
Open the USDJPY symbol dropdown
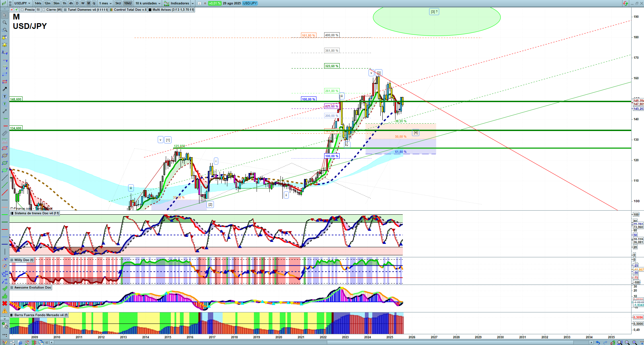pos(22,3)
